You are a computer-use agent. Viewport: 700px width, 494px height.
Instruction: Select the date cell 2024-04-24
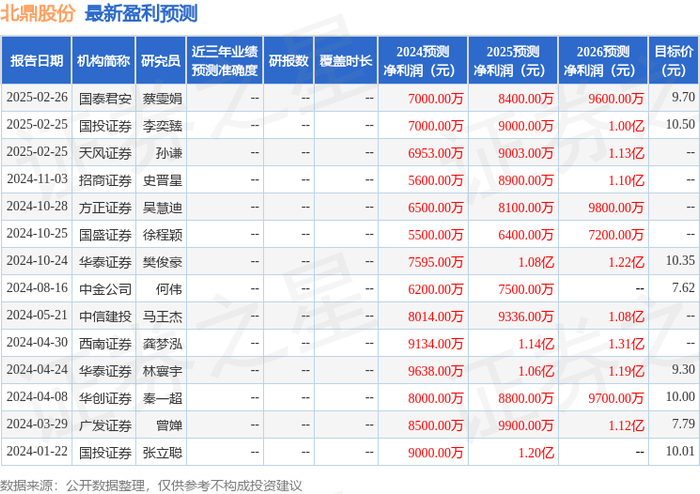pyautogui.click(x=37, y=369)
